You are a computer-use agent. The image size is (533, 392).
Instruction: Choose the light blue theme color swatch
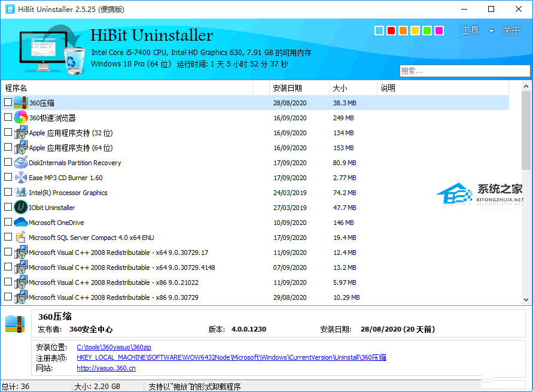(x=379, y=31)
